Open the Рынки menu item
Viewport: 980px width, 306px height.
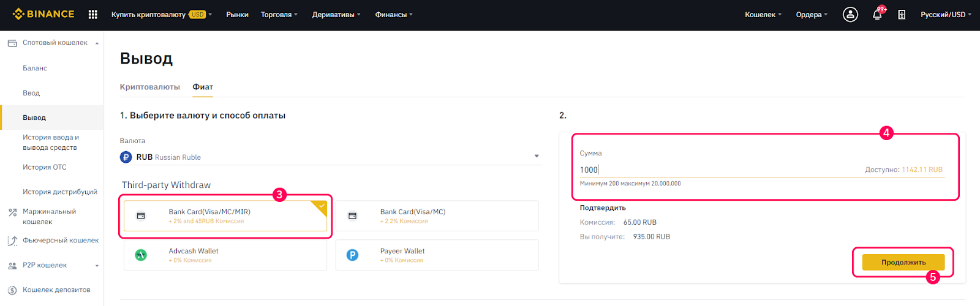click(237, 15)
